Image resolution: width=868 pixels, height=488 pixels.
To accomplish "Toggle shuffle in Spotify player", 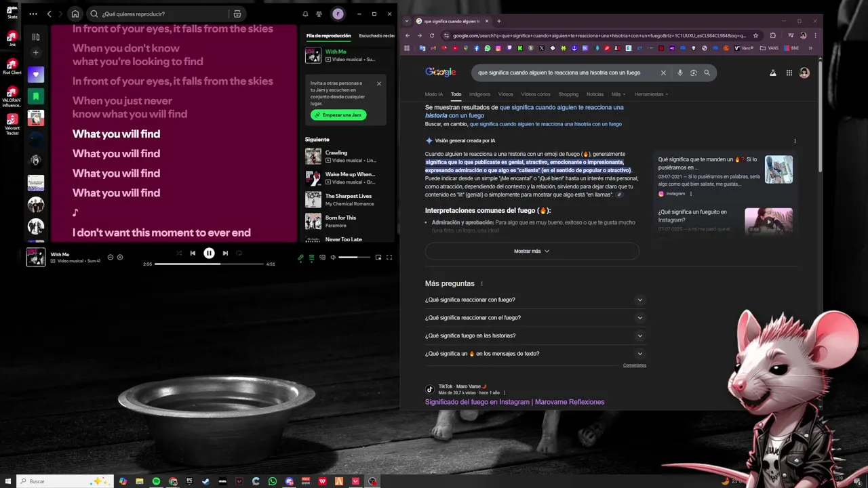I will click(179, 253).
